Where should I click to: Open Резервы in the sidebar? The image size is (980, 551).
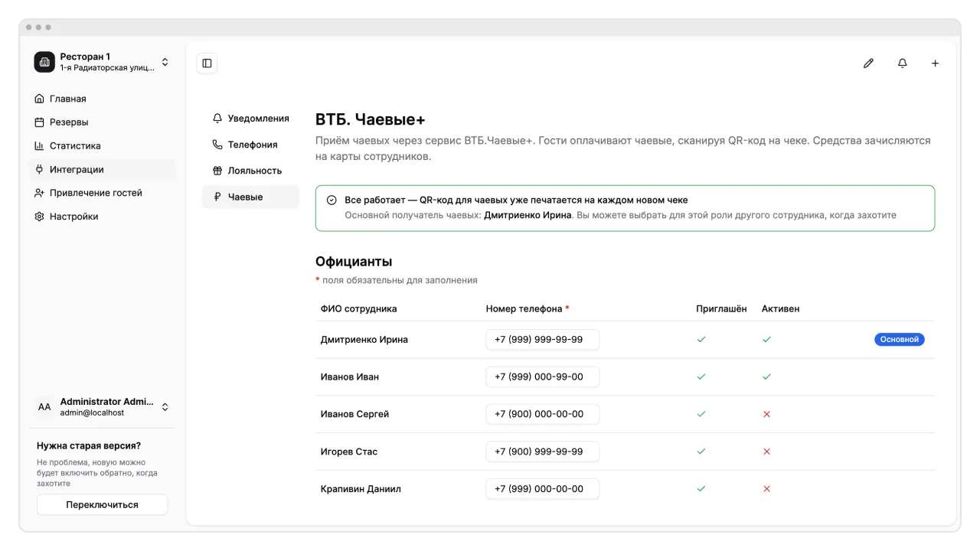pyautogui.click(x=103, y=122)
